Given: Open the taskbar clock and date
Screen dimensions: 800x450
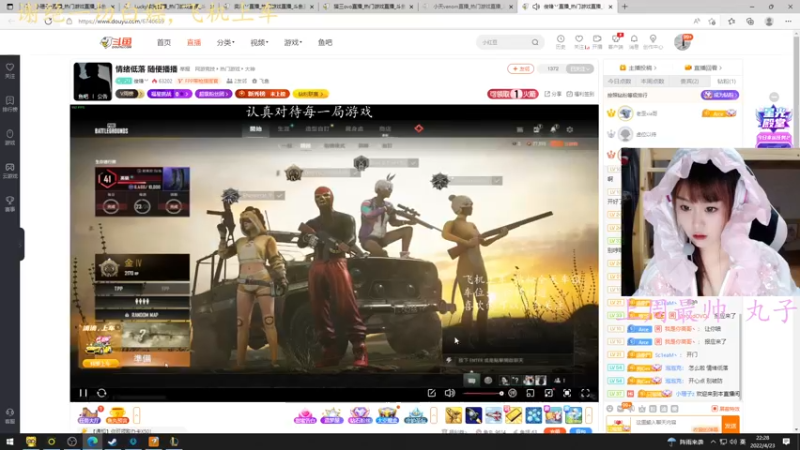Looking at the screenshot, I should click(x=763, y=442).
